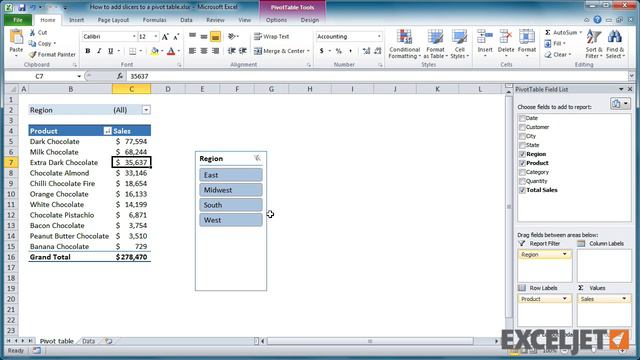Align text to the right
Viewport: 640px width, 360px height.
[215, 51]
